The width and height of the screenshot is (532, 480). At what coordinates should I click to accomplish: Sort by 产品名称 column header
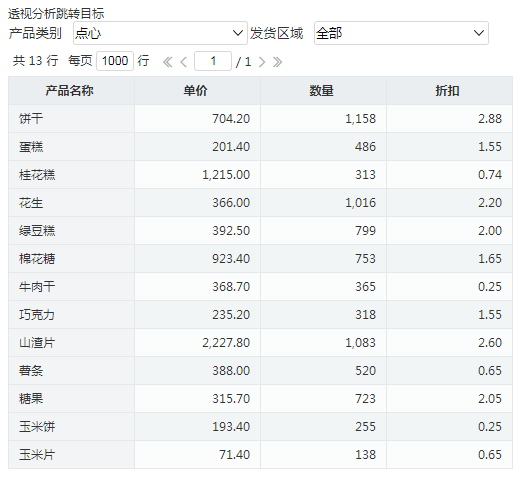[71, 91]
